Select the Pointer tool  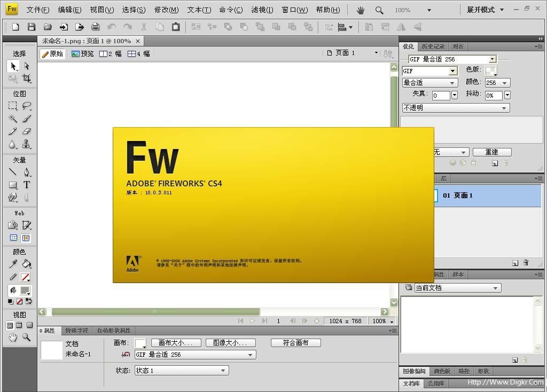tap(13, 66)
